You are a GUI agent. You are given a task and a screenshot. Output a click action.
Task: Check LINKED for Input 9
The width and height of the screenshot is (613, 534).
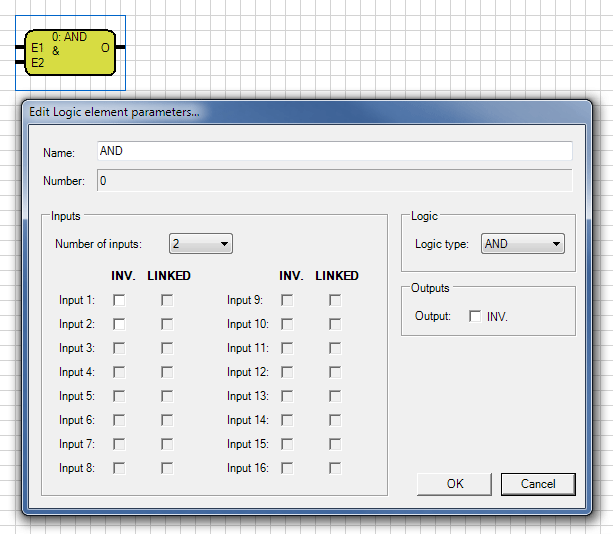pos(335,300)
